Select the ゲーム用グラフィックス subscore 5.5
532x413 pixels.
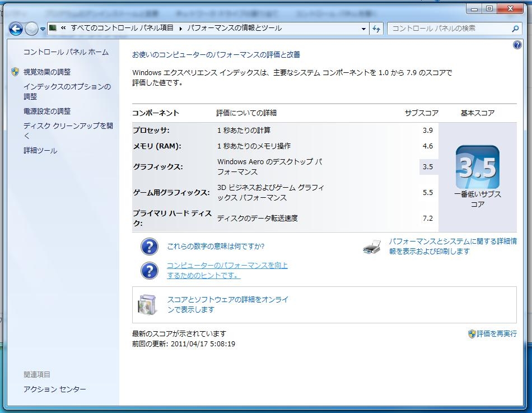[x=427, y=193]
